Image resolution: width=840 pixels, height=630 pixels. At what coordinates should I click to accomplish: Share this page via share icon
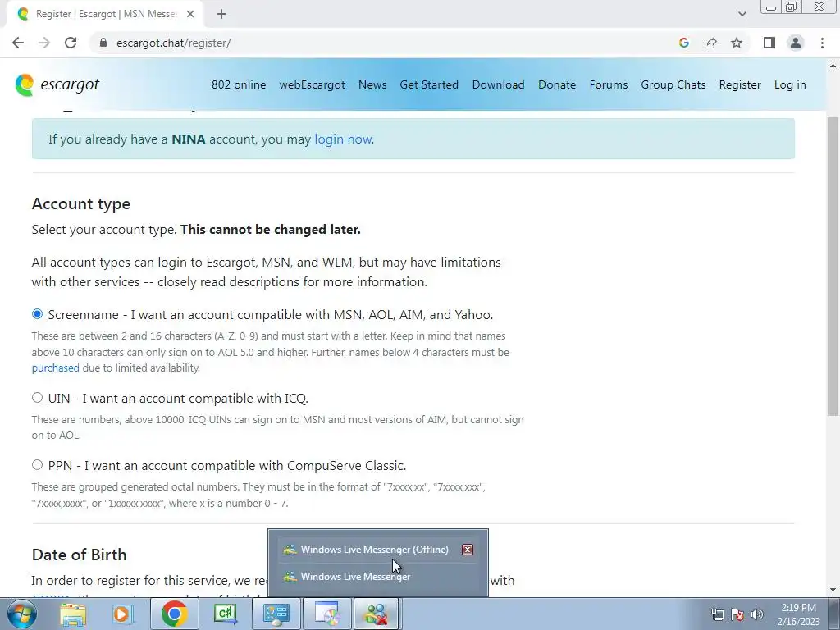[x=710, y=43]
